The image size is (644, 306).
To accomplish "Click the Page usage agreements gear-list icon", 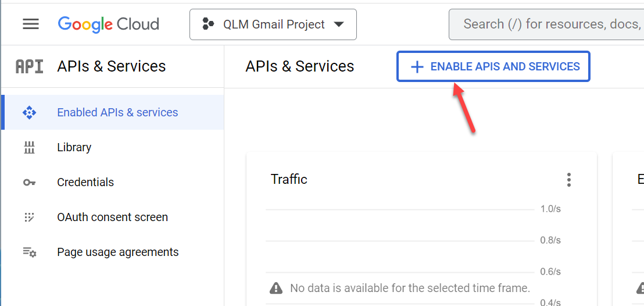I will (x=29, y=252).
